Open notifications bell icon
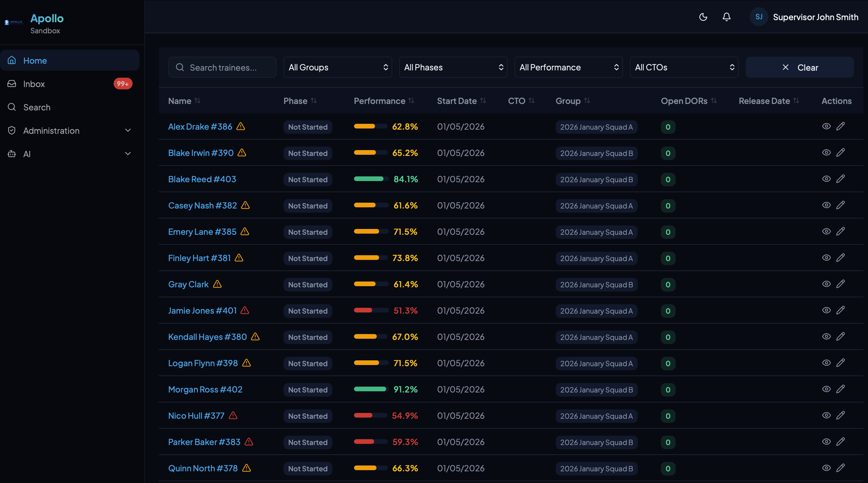The width and height of the screenshot is (868, 483). [726, 17]
